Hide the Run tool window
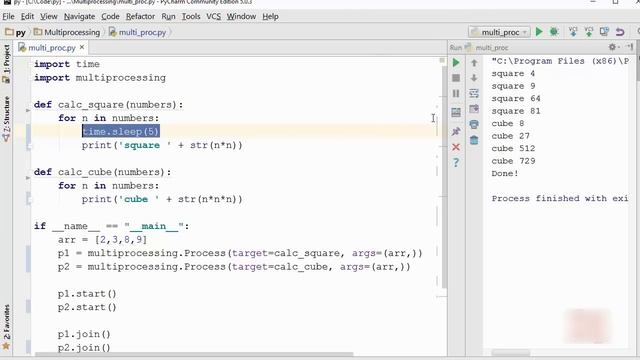This screenshot has width=640, height=360. (x=630, y=47)
